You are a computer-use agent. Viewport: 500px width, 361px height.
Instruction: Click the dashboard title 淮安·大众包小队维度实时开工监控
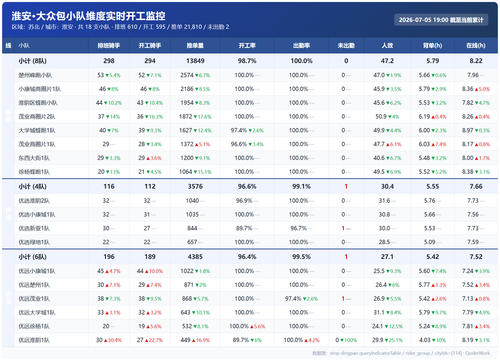[88, 16]
